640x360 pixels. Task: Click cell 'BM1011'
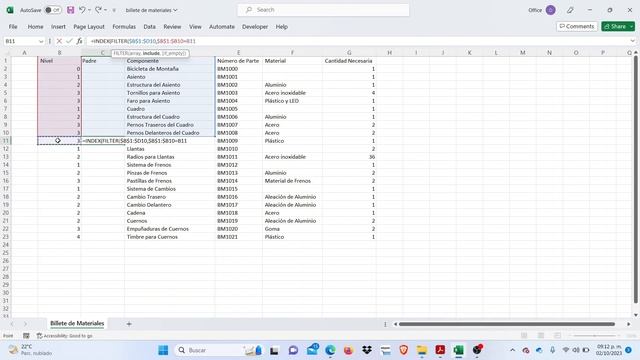click(238, 157)
